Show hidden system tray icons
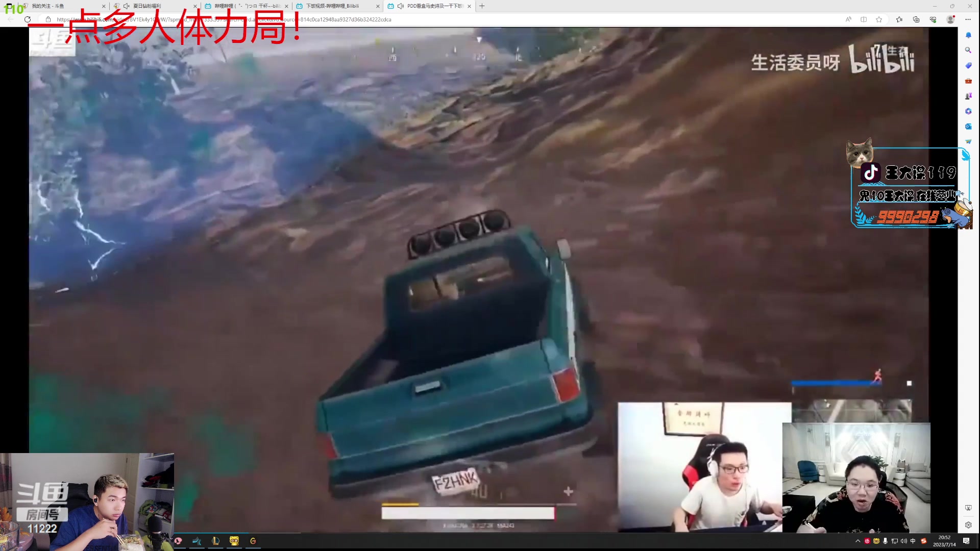The image size is (980, 551). [857, 541]
